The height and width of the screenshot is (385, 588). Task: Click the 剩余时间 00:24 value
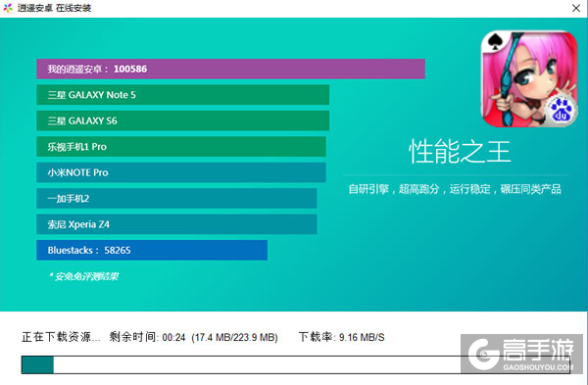(174, 337)
